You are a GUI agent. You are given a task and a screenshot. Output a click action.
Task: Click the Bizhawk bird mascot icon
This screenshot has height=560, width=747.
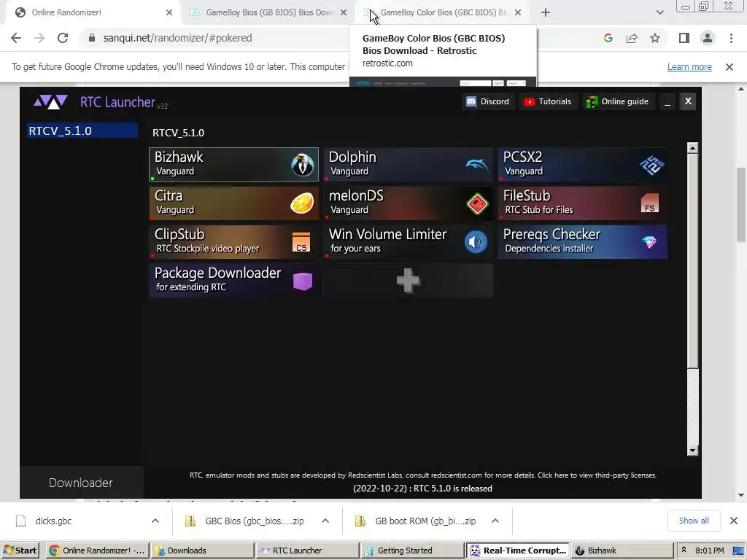coord(303,165)
